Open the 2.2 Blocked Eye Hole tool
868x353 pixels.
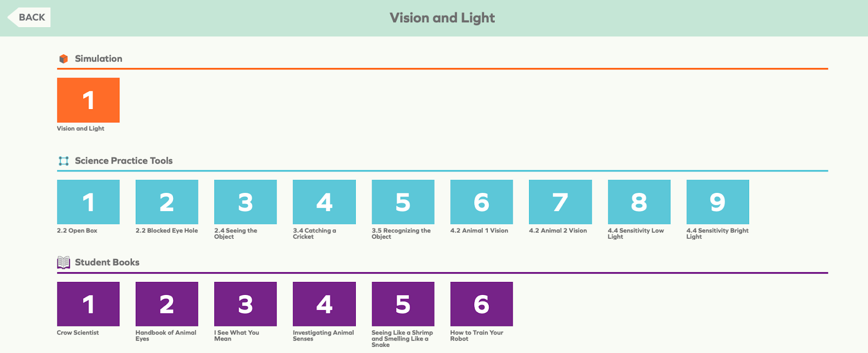[x=167, y=201]
